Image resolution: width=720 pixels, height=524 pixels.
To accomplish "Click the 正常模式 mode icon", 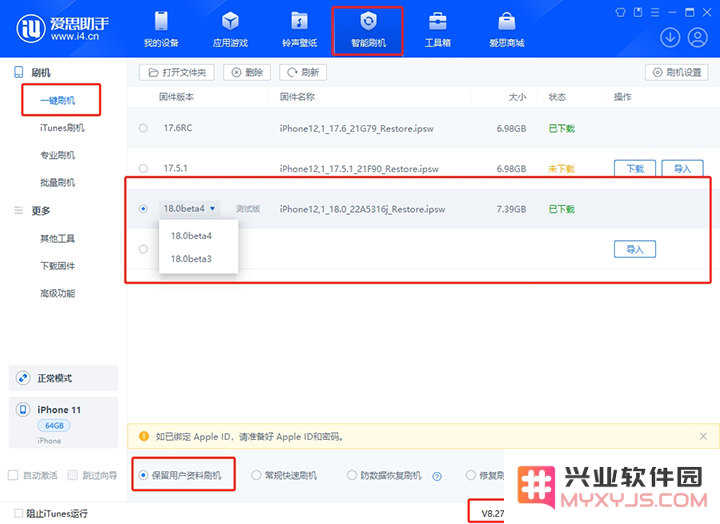I will 22,378.
